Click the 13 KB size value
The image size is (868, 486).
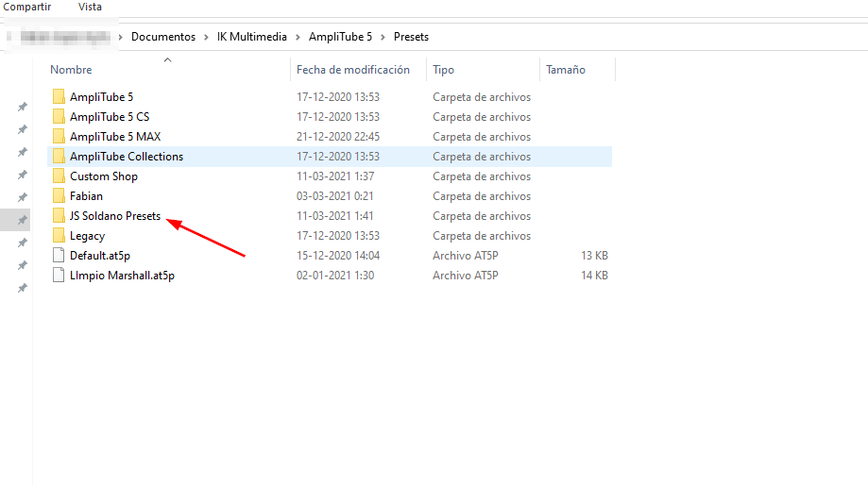[x=594, y=256]
